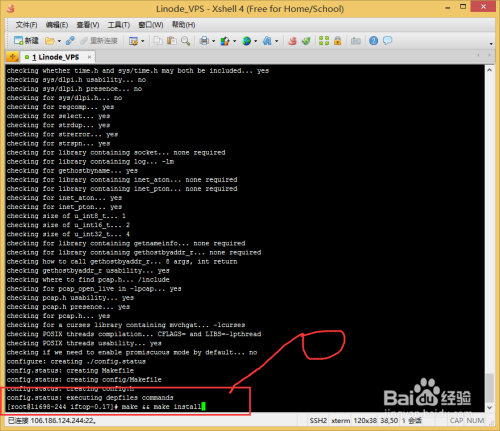Click the green tile layout grid icon

point(324,41)
